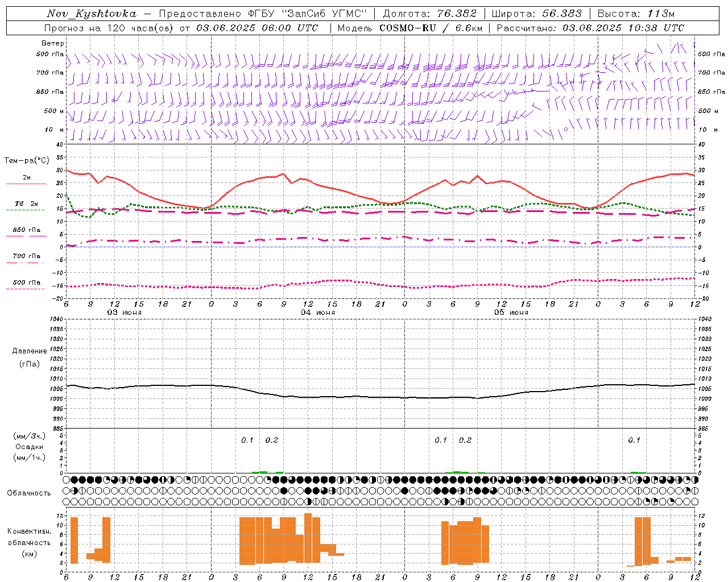728x582 pixels.
Task: Click the Конвективн. облачность label
Action: 29,537
